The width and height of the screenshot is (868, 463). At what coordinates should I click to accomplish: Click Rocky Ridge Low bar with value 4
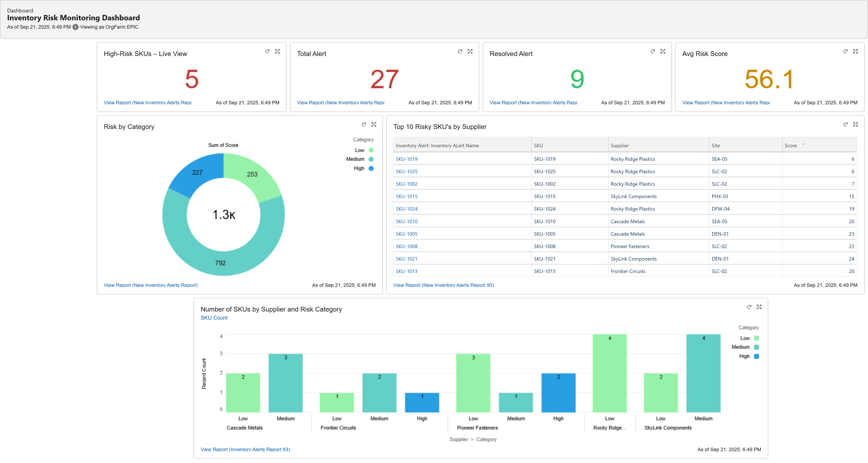(609, 373)
